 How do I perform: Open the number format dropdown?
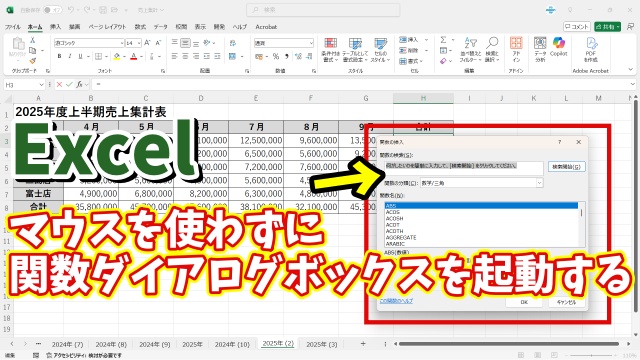click(311, 42)
